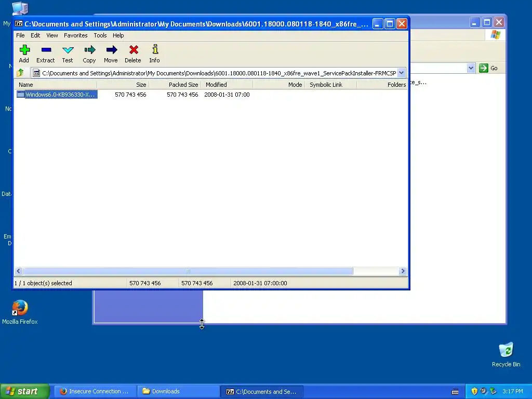Close the Explorer window behind
532x399 pixels.
[x=499, y=22]
